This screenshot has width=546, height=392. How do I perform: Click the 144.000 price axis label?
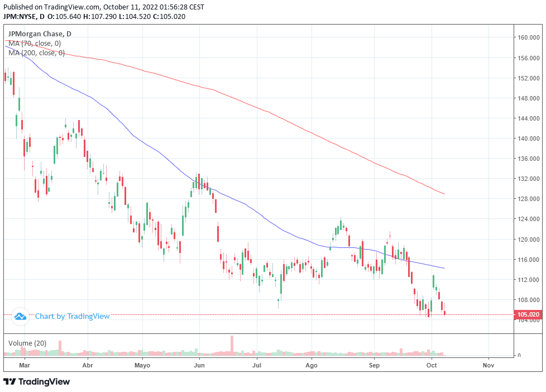[x=528, y=118]
